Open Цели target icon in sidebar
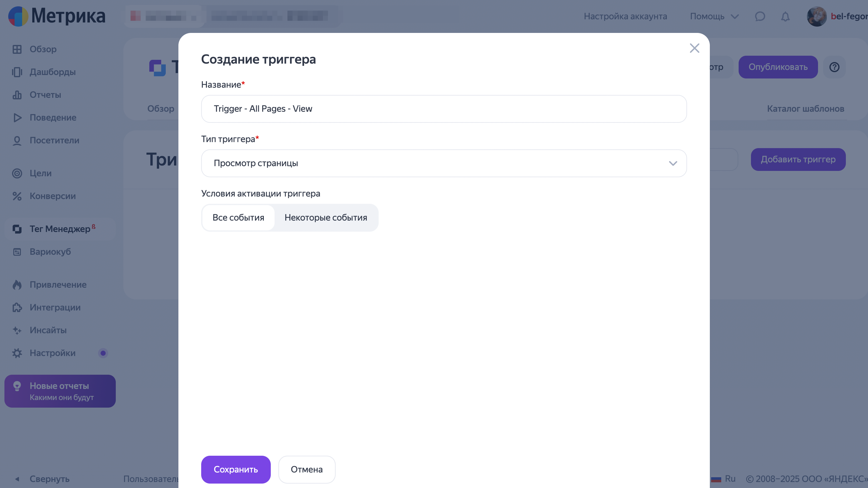The width and height of the screenshot is (868, 488). point(17,173)
